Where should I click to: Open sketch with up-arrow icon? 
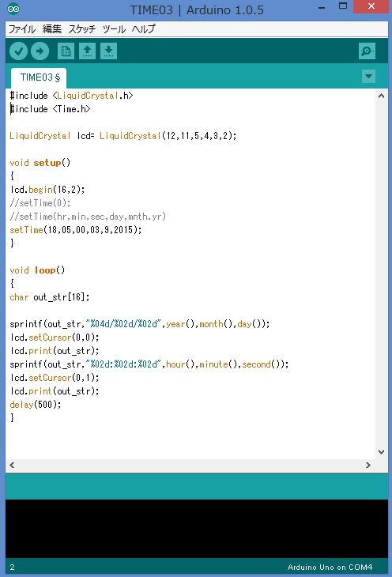tap(87, 51)
